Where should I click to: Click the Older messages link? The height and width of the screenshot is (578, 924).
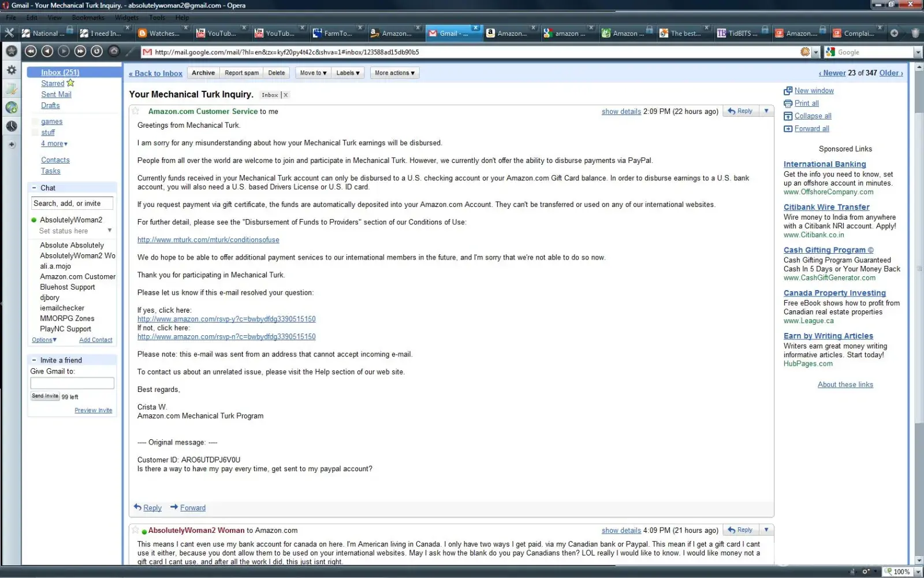(891, 73)
